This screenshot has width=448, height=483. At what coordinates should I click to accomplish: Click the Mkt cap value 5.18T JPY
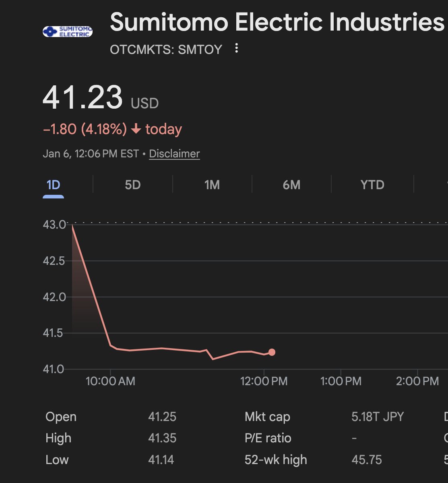tap(378, 417)
